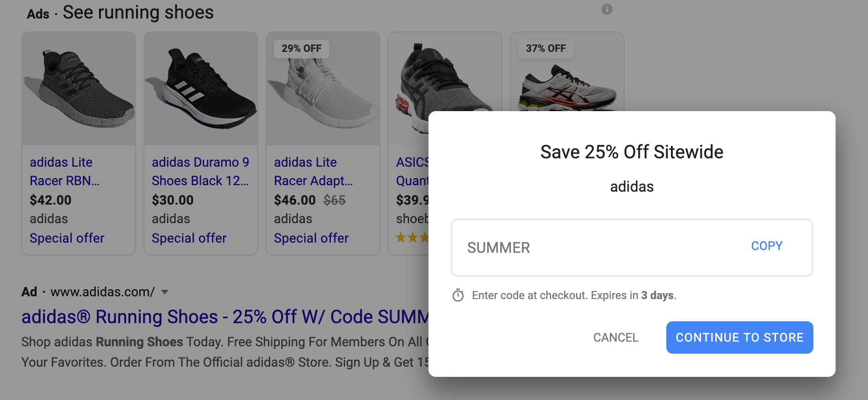Open the adidas.com ad dropdown arrow
Screen dimensions: 868x400
coord(165,292)
